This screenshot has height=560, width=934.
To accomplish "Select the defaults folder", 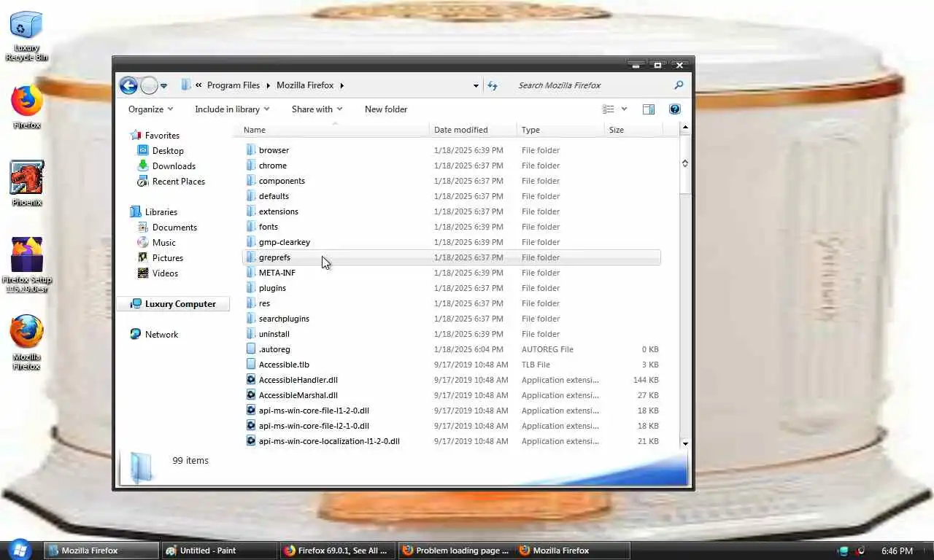I will click(x=274, y=196).
